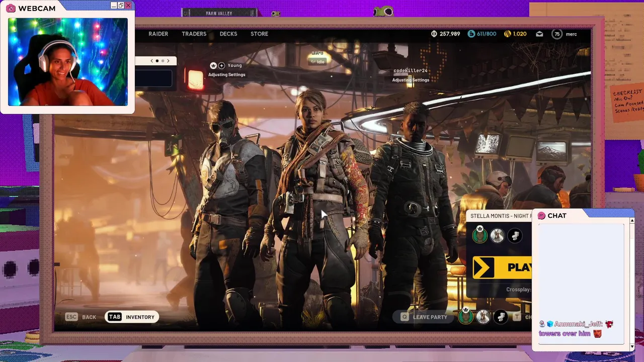
Task: Click the gold token icon beside 1,020
Action: click(x=507, y=34)
